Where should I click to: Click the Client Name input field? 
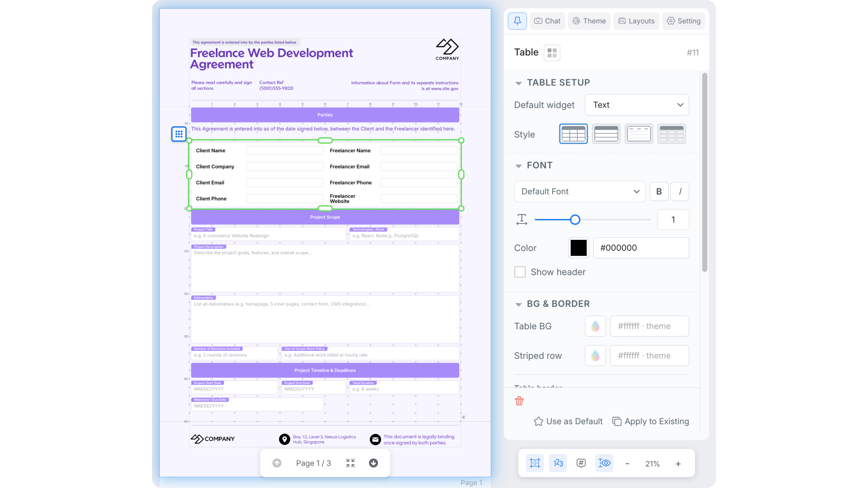click(285, 151)
